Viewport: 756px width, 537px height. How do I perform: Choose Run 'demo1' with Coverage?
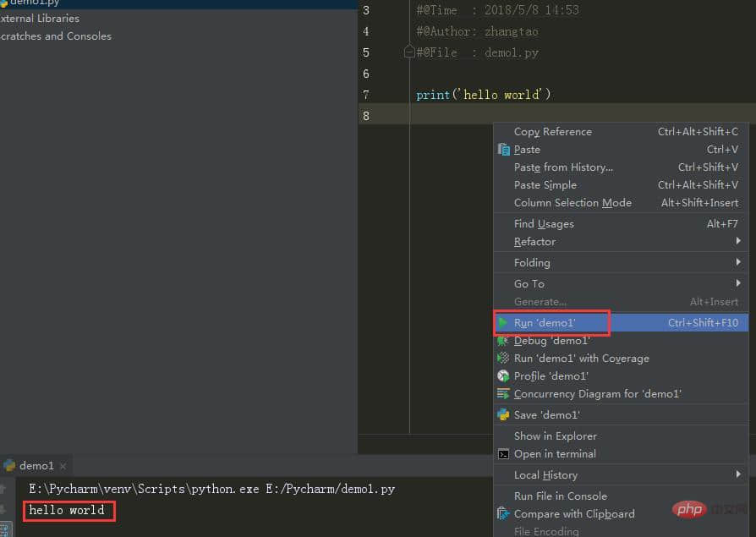coord(621,359)
